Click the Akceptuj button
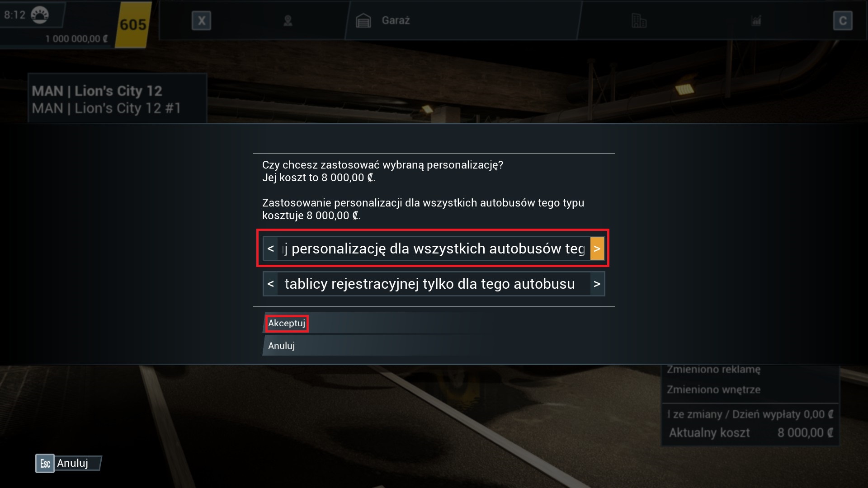868x488 pixels. pos(287,324)
